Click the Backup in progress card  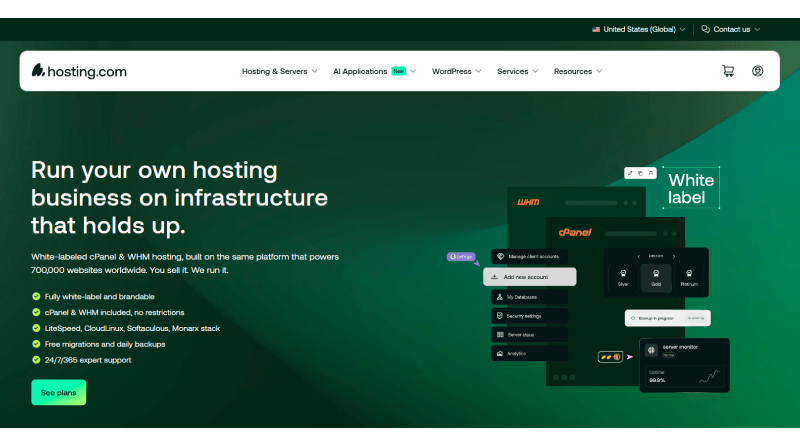[668, 318]
